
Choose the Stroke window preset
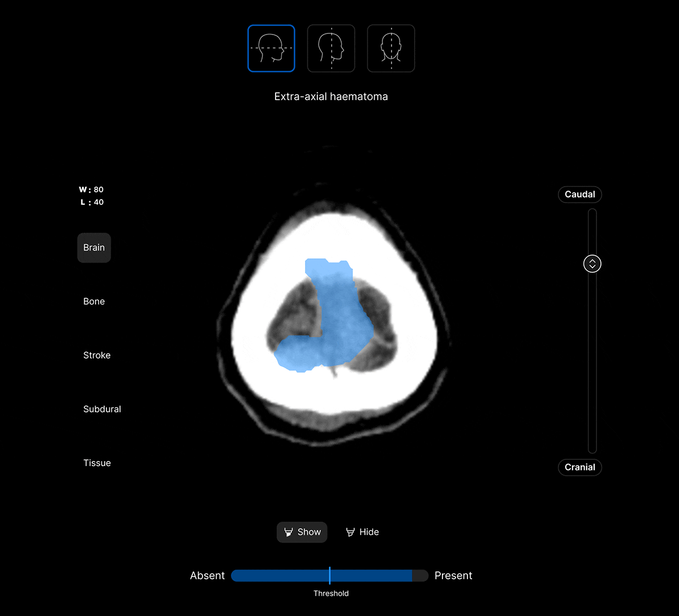97,355
